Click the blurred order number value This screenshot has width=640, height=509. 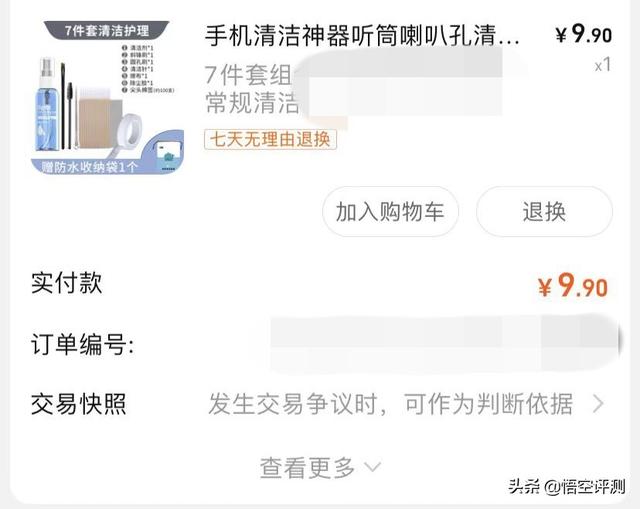point(445,344)
